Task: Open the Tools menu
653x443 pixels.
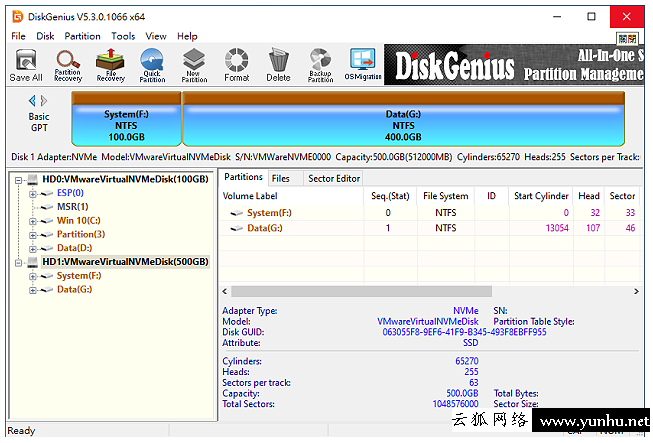Action: click(x=123, y=36)
